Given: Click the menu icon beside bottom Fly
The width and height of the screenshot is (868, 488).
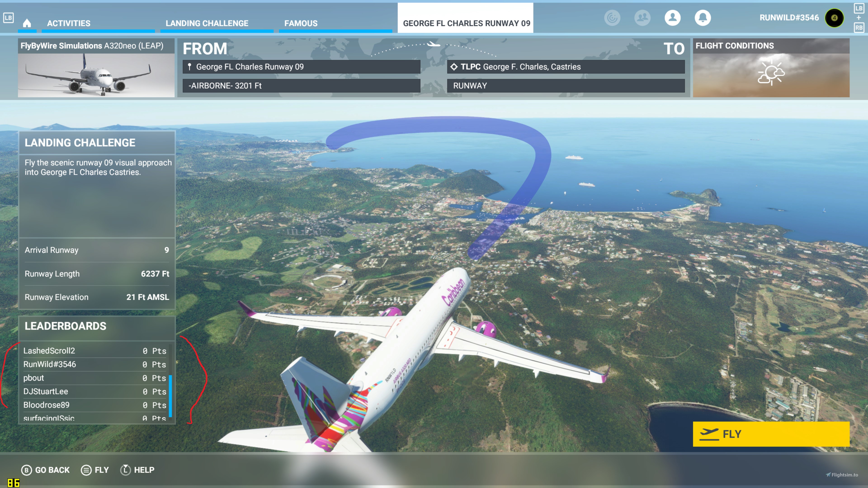Looking at the screenshot, I should point(86,470).
